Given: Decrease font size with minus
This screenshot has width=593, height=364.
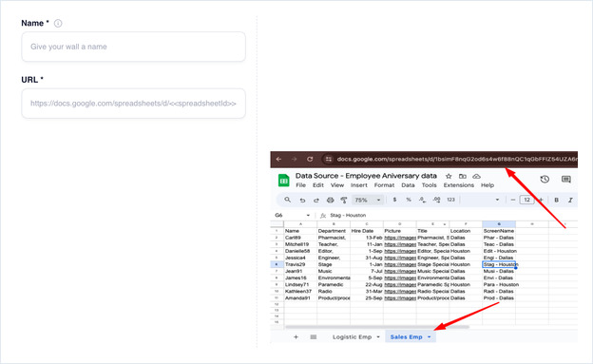Looking at the screenshot, I should point(513,200).
